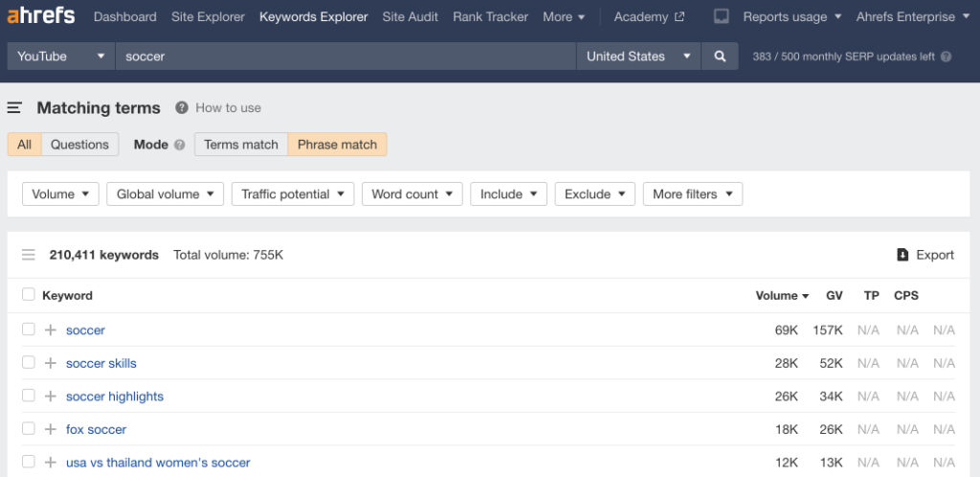Select the checkbox for the soccer keyword row
This screenshot has height=477, width=980.
29,329
